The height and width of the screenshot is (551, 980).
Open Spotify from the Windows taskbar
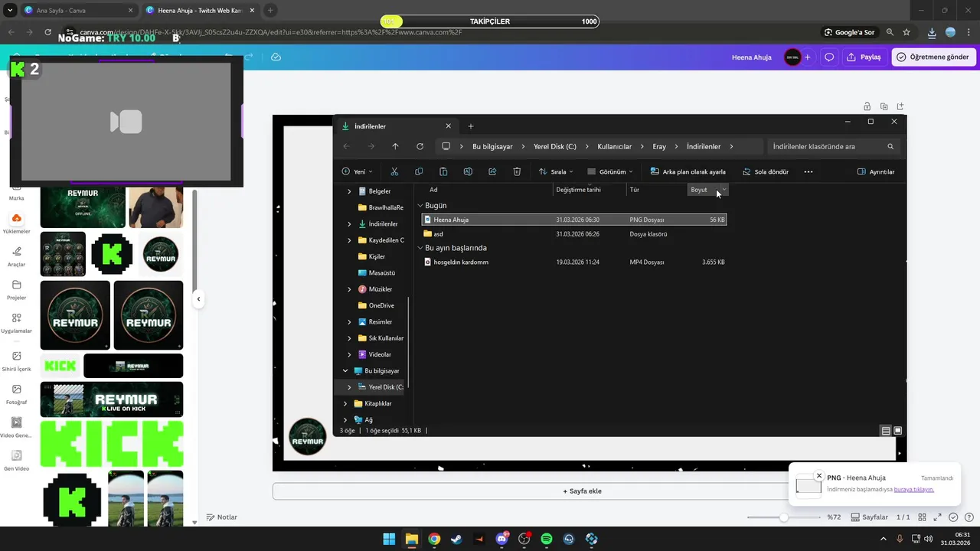point(547,539)
